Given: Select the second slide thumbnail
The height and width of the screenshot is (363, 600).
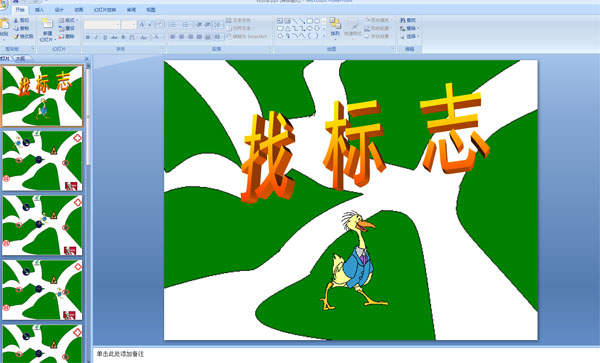Looking at the screenshot, I should 42,161.
